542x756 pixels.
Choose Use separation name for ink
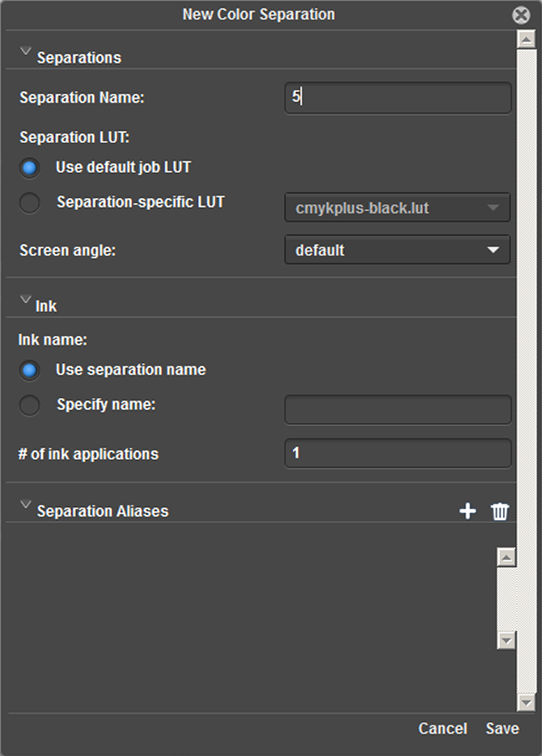29,370
